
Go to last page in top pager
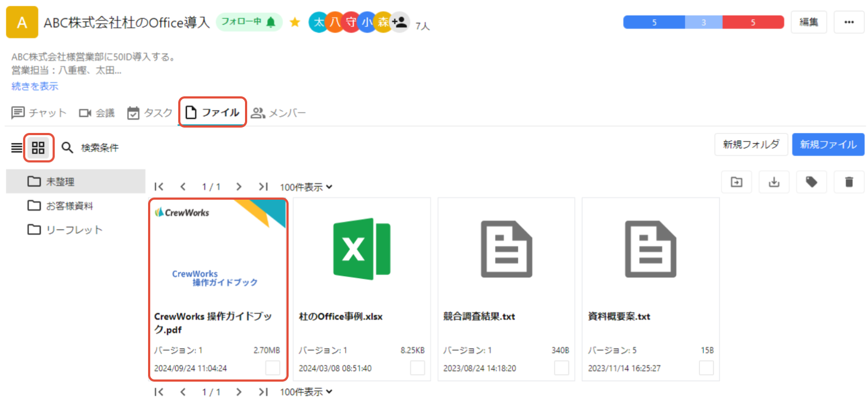[x=263, y=187]
